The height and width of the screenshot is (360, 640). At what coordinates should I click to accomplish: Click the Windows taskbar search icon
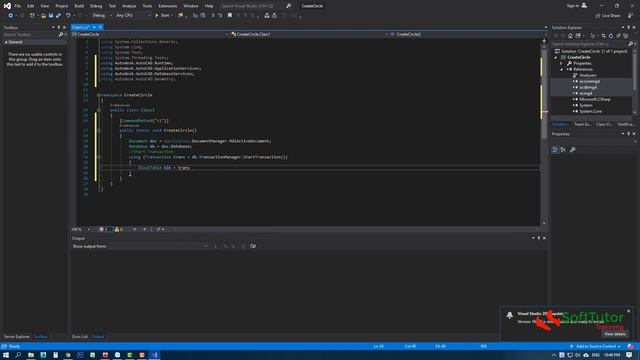click(x=18, y=355)
